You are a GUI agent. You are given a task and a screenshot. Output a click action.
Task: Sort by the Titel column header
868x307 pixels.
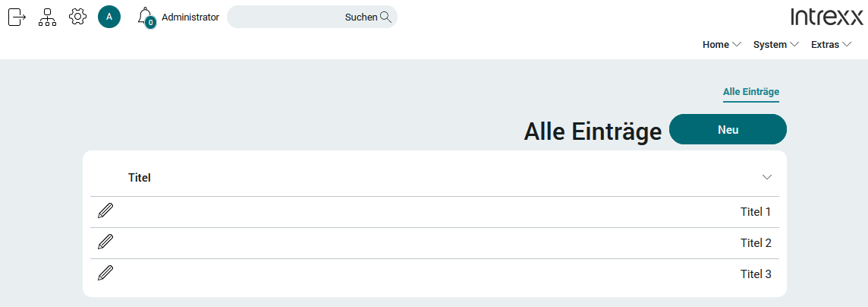pyautogui.click(x=140, y=178)
